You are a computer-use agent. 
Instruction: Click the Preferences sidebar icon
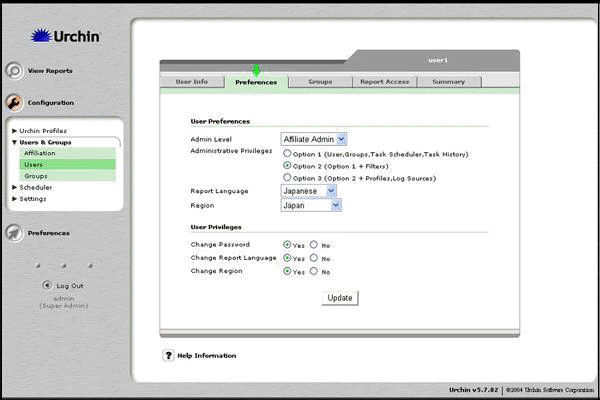tap(14, 233)
